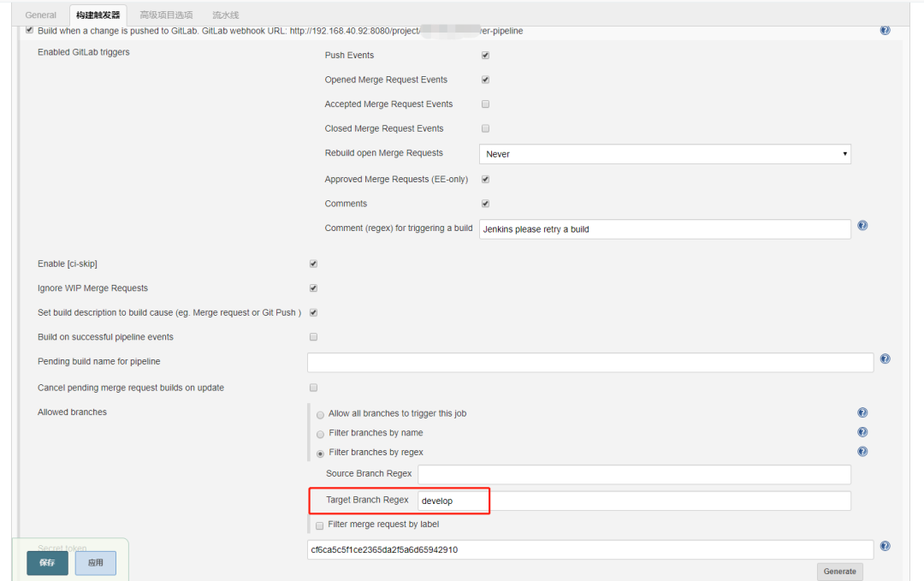
Task: Enable Build on successful pipeline events
Action: click(313, 337)
